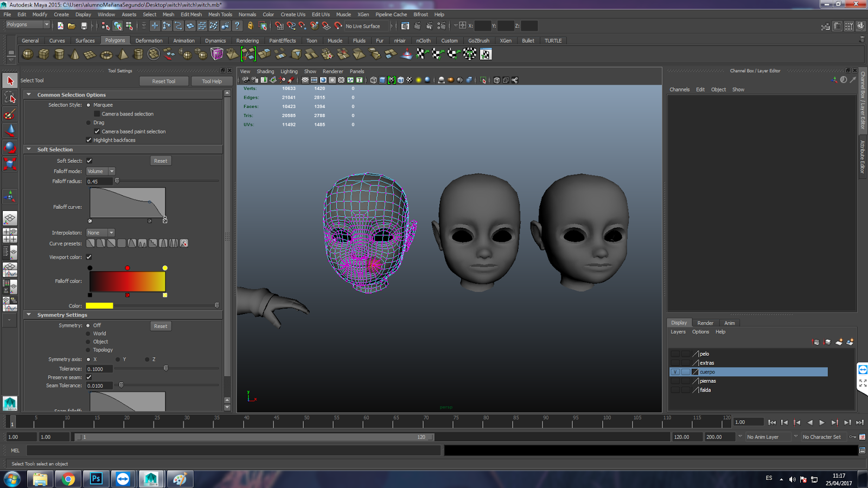Activate the Paint Selection tool
868x488 pixels.
click(x=10, y=114)
